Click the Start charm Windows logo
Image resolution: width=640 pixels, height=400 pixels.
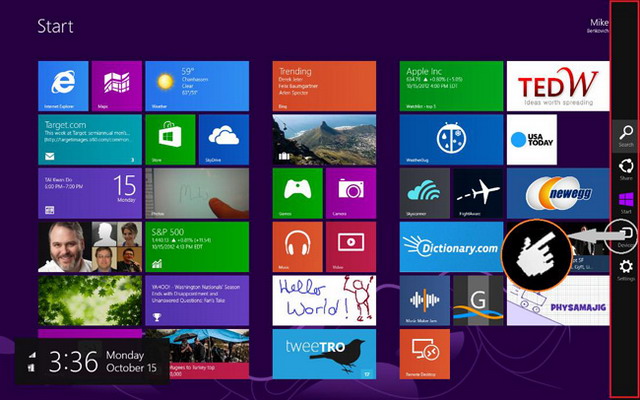(x=626, y=203)
